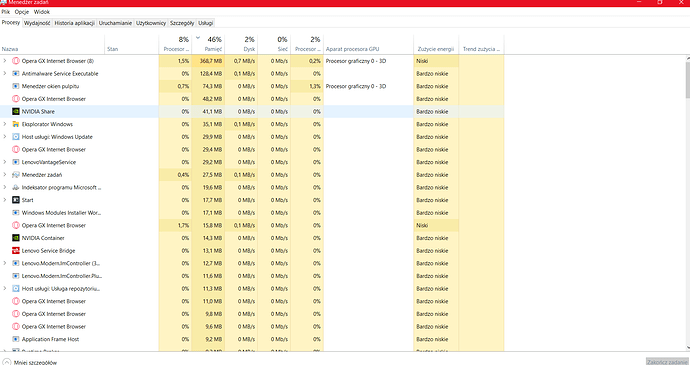Screen dimensions: 690x365
Task: Go to the Usługi tab
Action: tap(206, 23)
